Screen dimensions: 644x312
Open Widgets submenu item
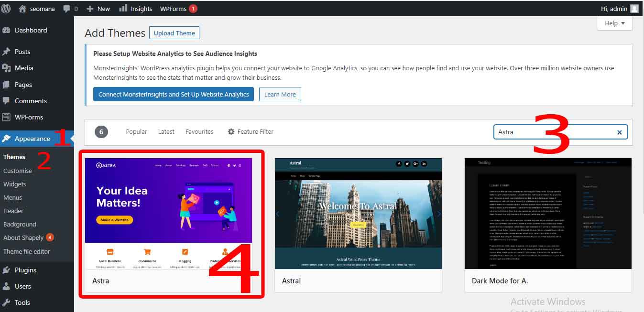pos(15,184)
